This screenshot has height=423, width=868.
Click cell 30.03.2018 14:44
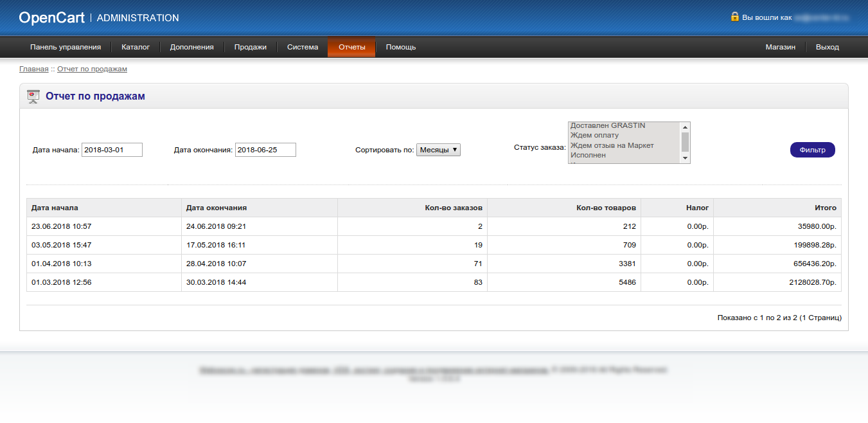point(260,282)
